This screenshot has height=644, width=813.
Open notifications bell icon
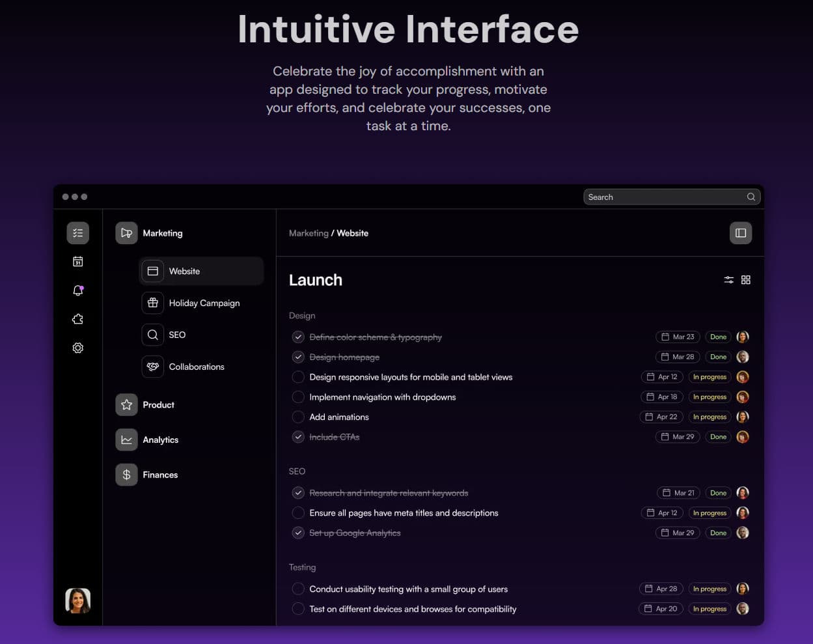pos(77,290)
